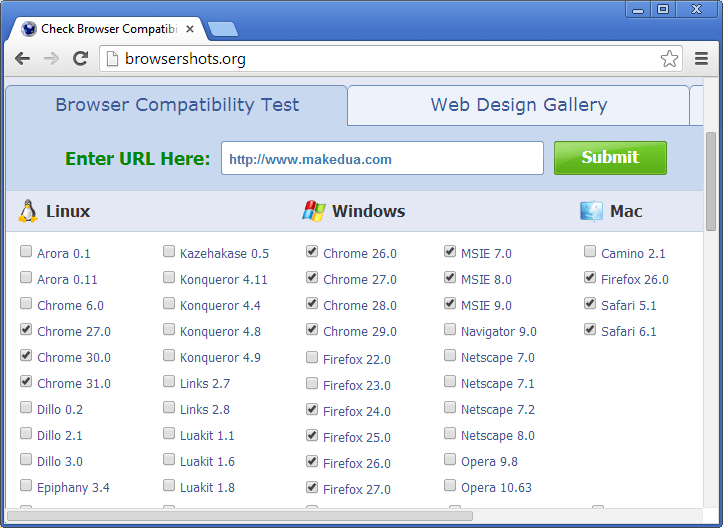
Task: Click the Epiphany 3.4 link
Action: (73, 488)
